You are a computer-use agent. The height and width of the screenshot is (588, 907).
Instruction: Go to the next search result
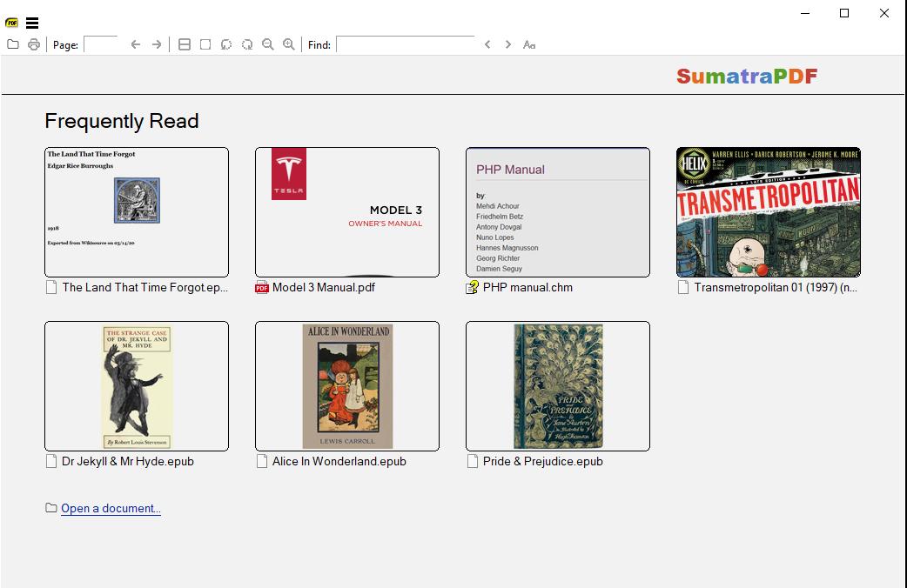(507, 43)
